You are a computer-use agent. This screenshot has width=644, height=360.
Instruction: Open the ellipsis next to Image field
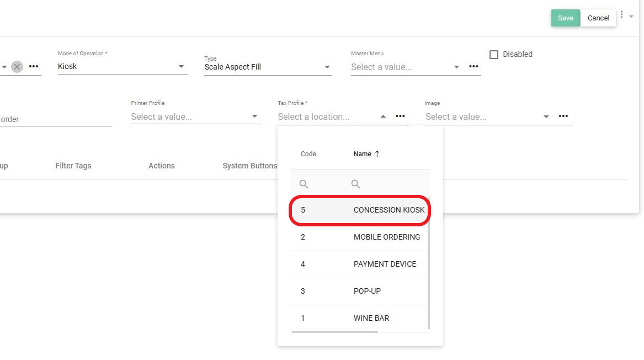click(563, 117)
